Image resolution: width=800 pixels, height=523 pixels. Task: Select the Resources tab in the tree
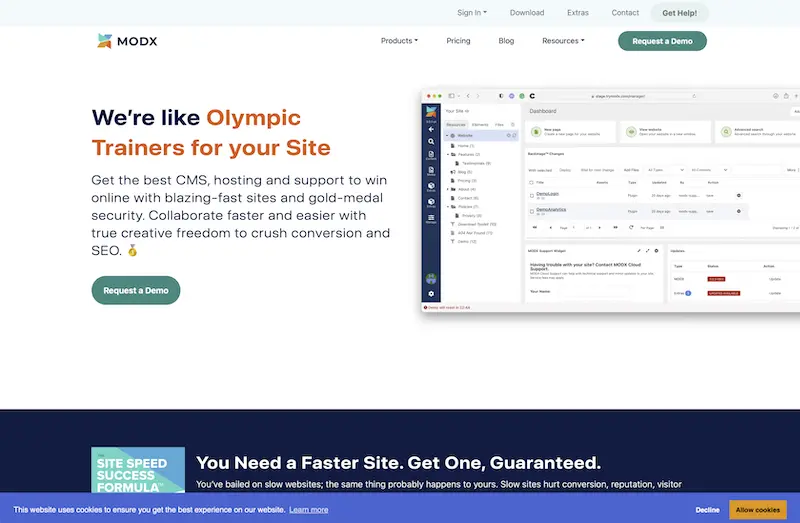pyautogui.click(x=456, y=124)
